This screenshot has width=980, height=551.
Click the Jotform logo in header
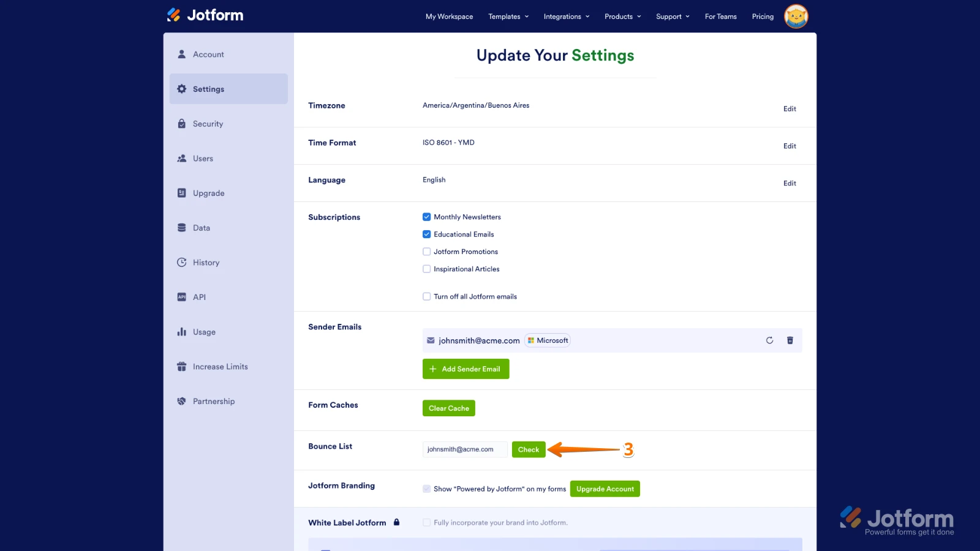pyautogui.click(x=205, y=15)
